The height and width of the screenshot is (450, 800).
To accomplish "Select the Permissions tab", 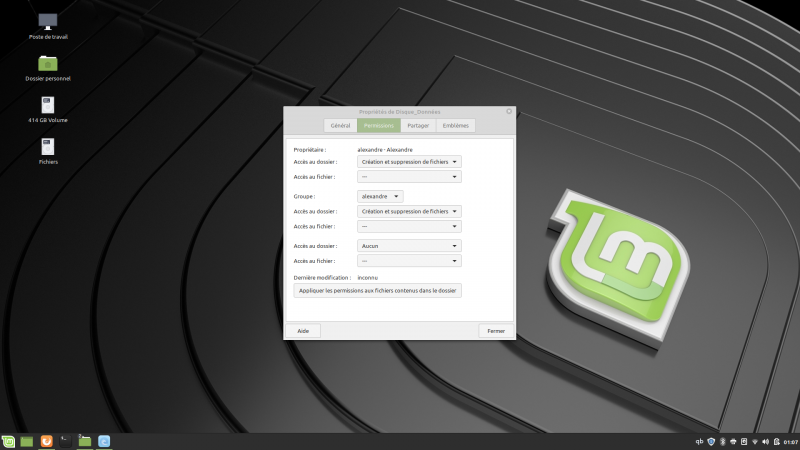I will pos(379,126).
